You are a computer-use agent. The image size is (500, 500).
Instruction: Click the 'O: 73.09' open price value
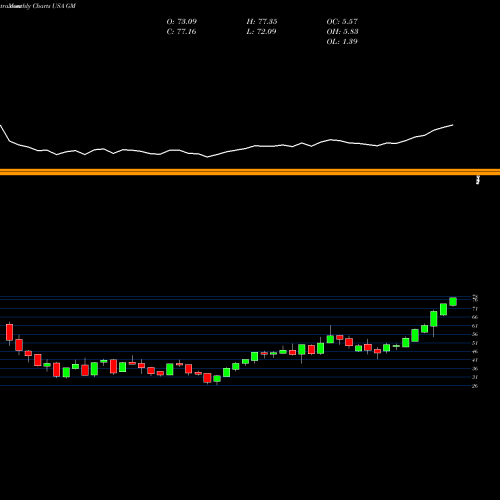pos(182,22)
